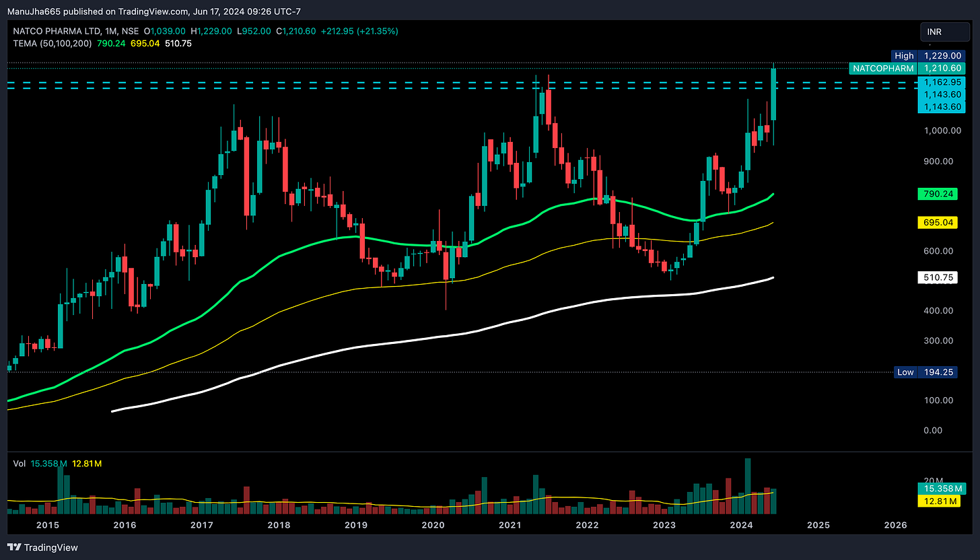Click the 1,162.95 price line label
Image resolution: width=980 pixels, height=560 pixels.
(x=941, y=81)
